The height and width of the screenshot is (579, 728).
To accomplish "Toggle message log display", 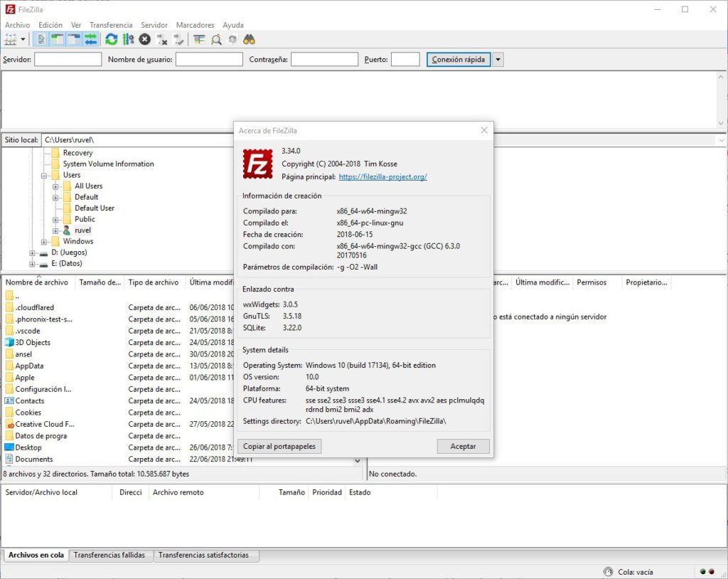I will (41, 40).
